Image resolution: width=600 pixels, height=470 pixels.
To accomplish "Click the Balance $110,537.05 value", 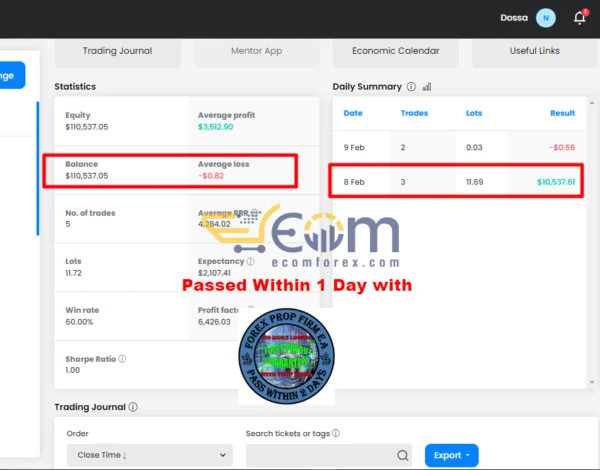I will 87,176.
